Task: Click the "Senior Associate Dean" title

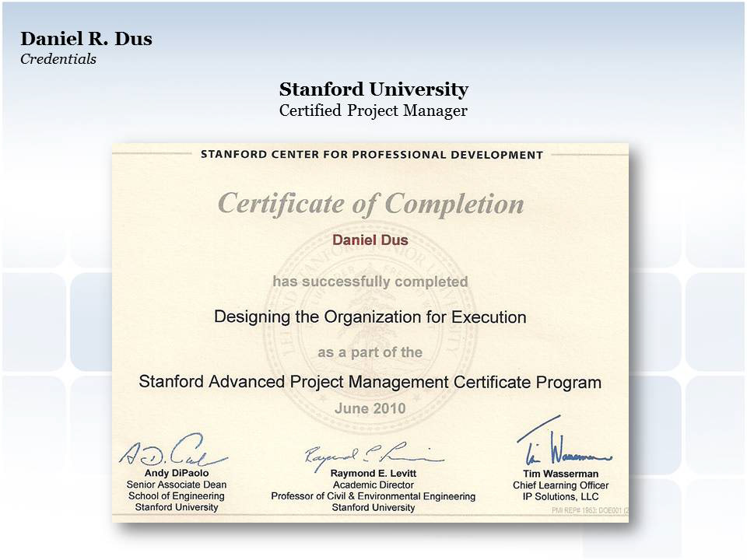Action: click(x=177, y=485)
